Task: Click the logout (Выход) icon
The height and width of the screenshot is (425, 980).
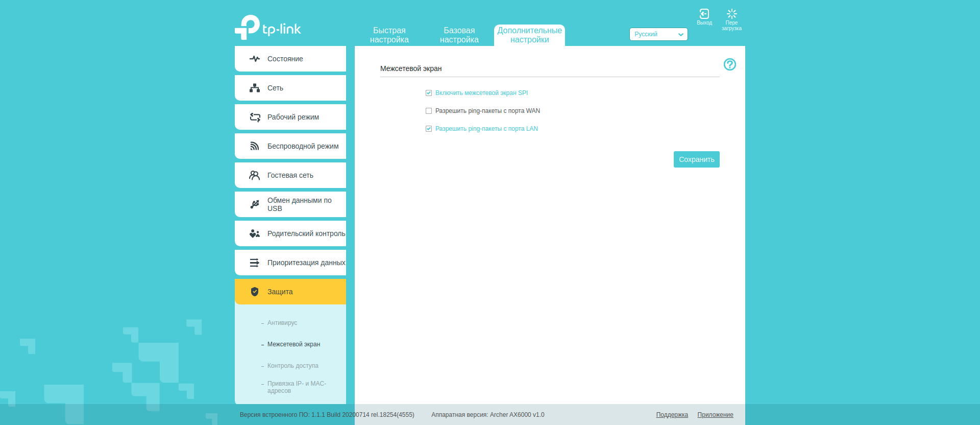Action: 704,14
